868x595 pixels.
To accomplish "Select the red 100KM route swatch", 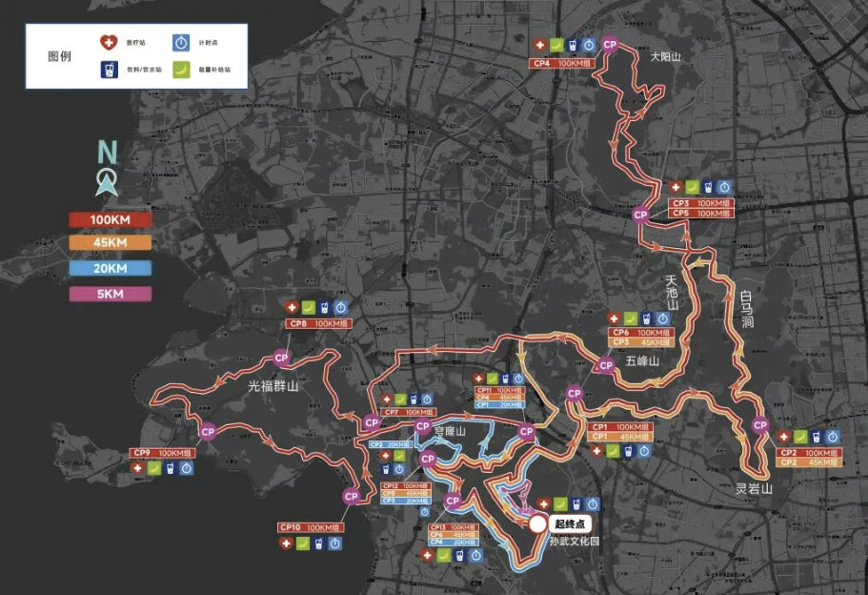I will click(x=111, y=219).
